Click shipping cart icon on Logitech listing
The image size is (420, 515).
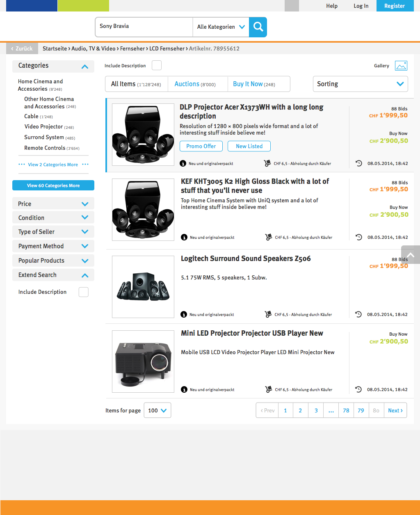pyautogui.click(x=268, y=314)
